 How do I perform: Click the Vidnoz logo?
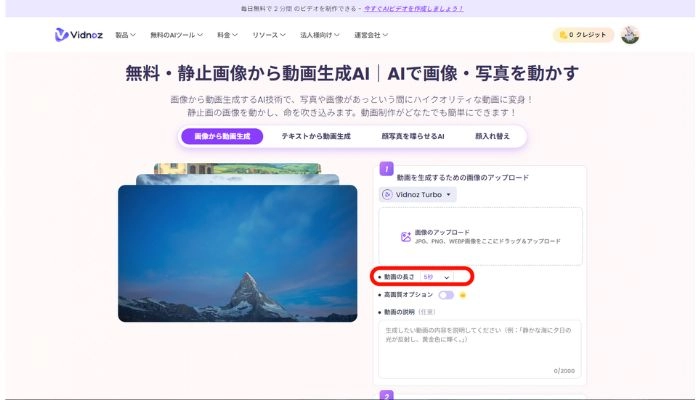point(78,35)
